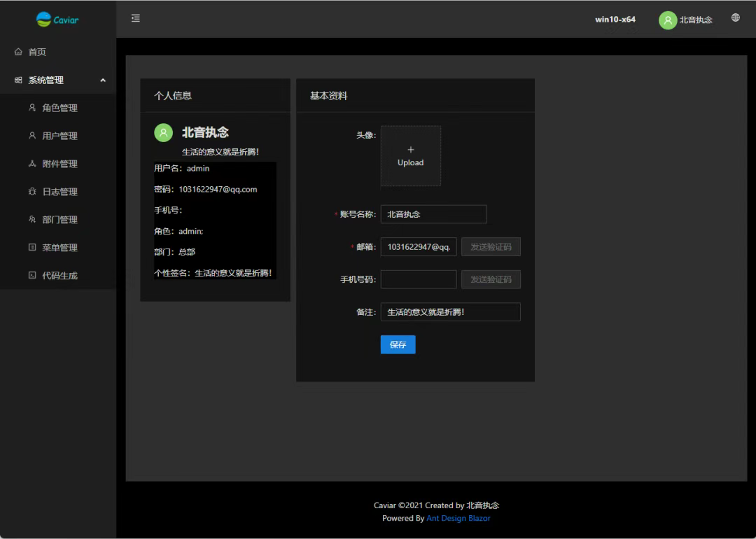Image resolution: width=756 pixels, height=539 pixels.
Task: Open 用户管理 menu item
Action: coord(58,136)
